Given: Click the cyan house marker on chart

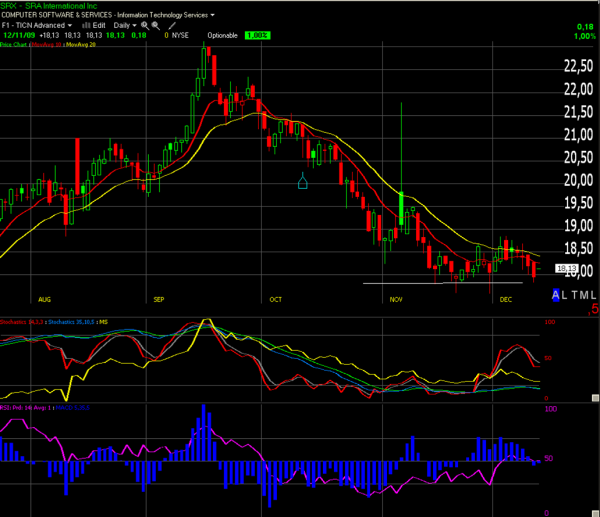Looking at the screenshot, I should point(303,181).
